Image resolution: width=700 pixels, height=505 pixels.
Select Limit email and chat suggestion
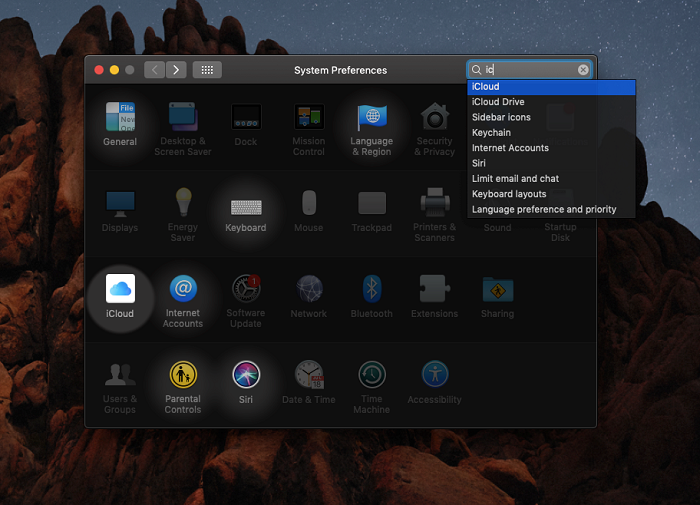pyautogui.click(x=515, y=179)
